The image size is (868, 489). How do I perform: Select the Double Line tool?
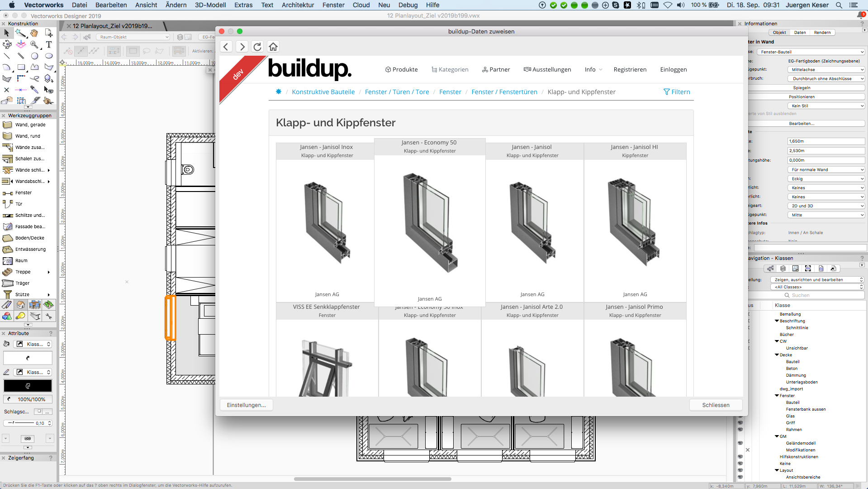click(x=21, y=56)
